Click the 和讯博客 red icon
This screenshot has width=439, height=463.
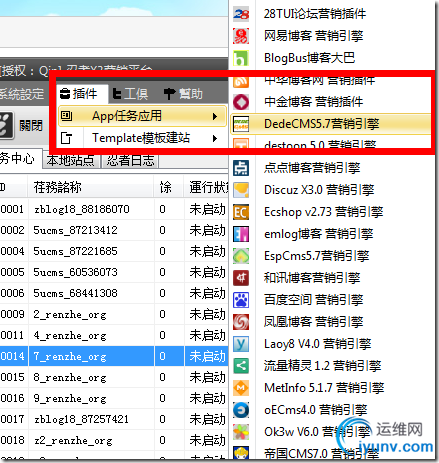pos(241,278)
